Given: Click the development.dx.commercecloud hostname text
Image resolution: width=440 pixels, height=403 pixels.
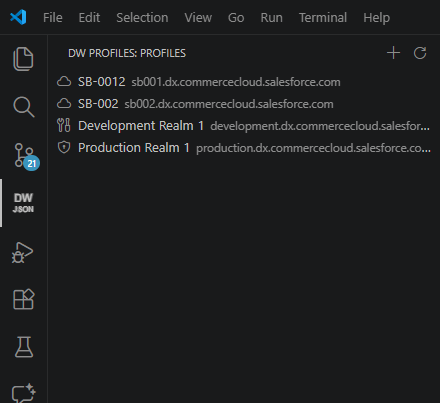Looking at the screenshot, I should [x=320, y=126].
